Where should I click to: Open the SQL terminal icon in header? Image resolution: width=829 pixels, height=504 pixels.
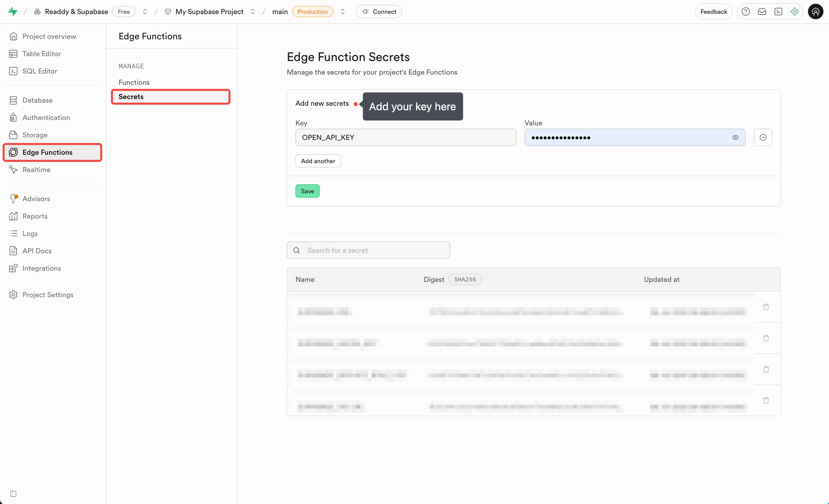(778, 11)
